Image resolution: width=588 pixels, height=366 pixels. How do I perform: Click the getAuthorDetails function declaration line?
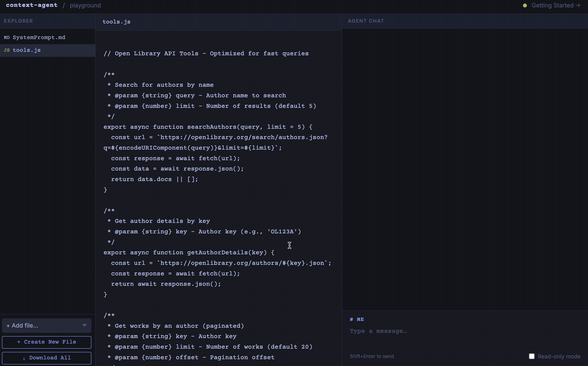point(189,253)
